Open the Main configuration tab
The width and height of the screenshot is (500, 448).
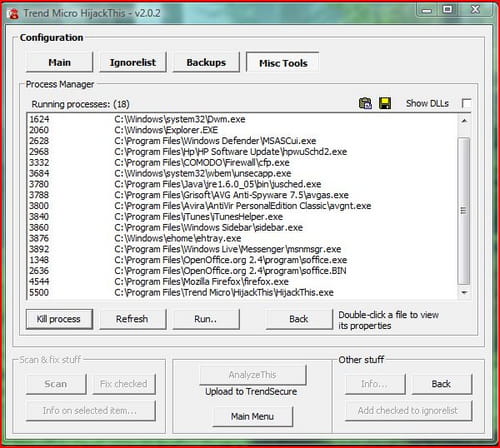[59, 62]
